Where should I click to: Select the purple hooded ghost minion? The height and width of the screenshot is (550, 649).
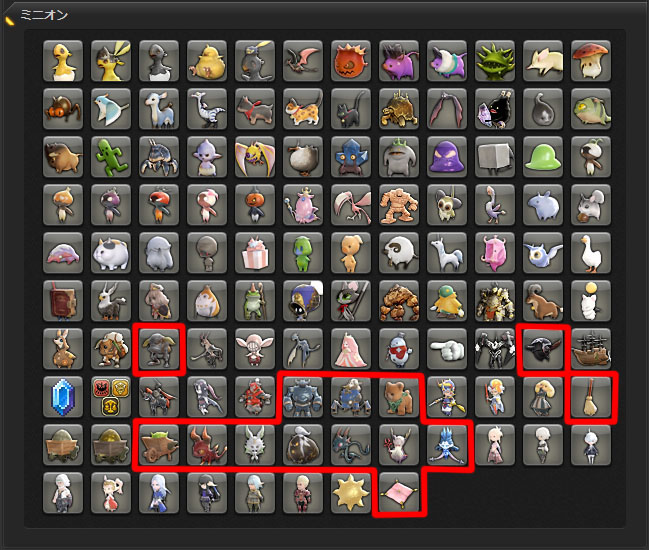[447, 157]
